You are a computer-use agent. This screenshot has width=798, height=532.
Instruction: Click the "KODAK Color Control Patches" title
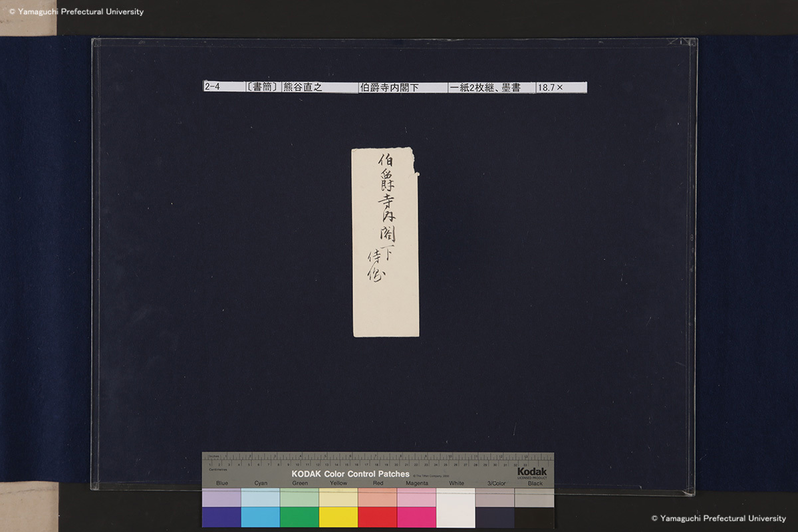click(350, 474)
